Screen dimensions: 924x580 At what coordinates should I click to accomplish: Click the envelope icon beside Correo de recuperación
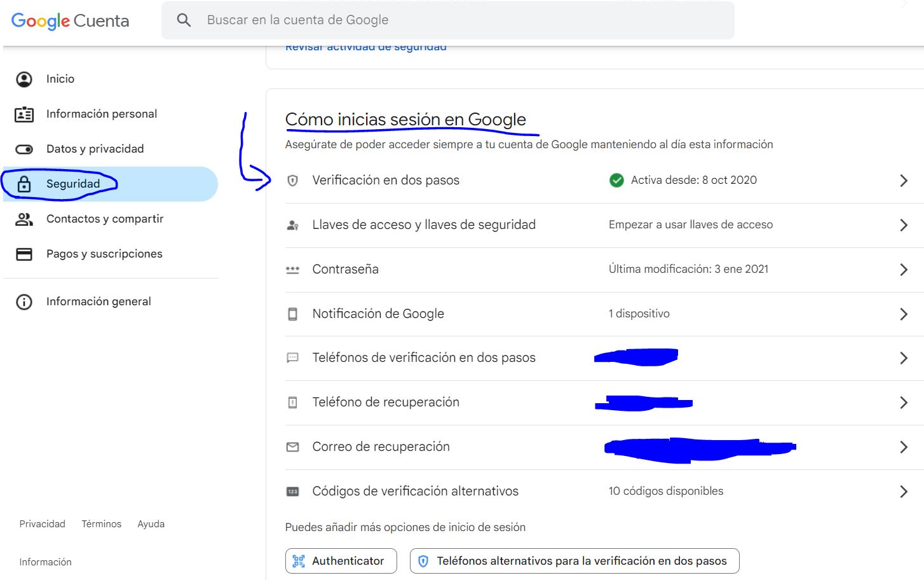pyautogui.click(x=292, y=447)
